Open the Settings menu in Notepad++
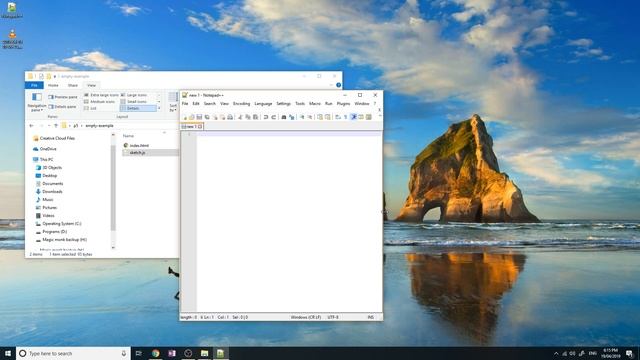Screen dimensions: 640x360 point(283,104)
